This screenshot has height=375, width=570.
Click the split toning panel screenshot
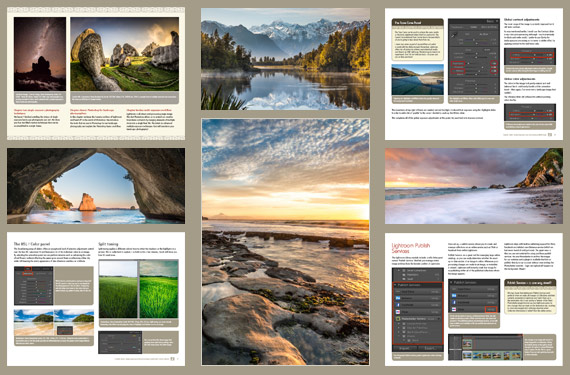pos(120,342)
